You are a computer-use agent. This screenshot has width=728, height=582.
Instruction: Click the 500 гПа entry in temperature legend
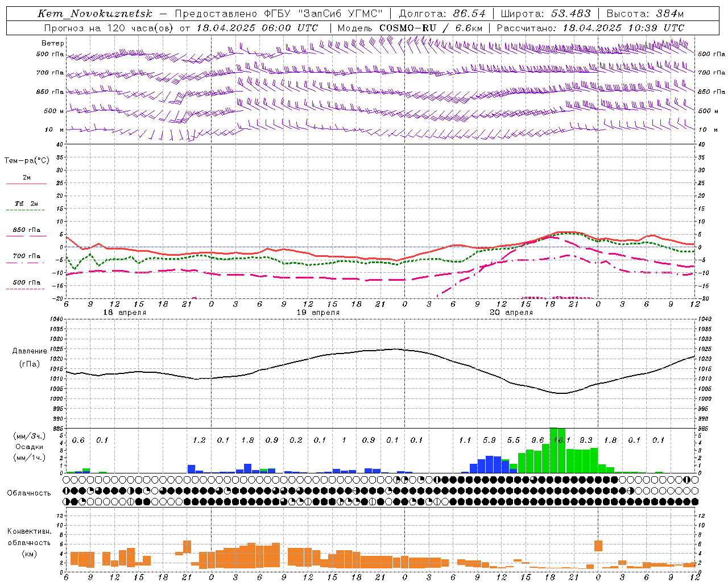pos(27,282)
